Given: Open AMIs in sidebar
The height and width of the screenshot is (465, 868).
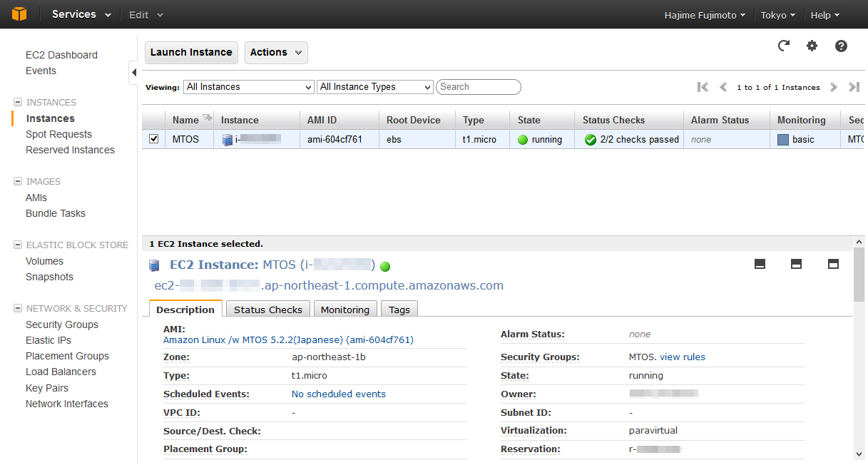Looking at the screenshot, I should [x=36, y=198].
